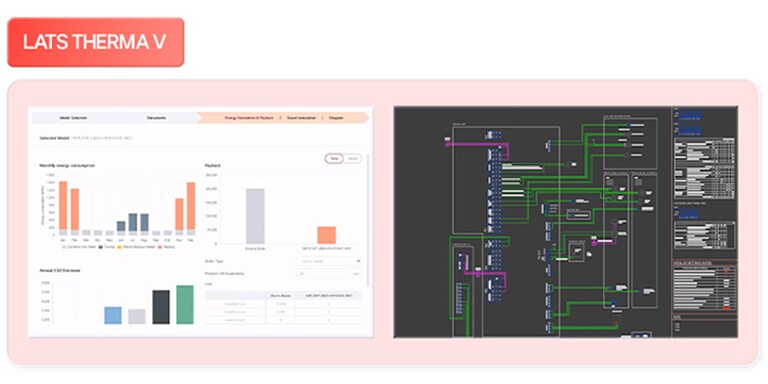Click the Product Life Expectancy input field

[x=329, y=273]
